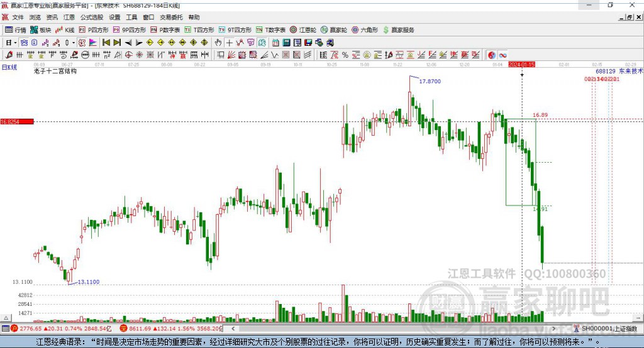
Task: Expand panel with bottom-left triangle button
Action: (6, 318)
